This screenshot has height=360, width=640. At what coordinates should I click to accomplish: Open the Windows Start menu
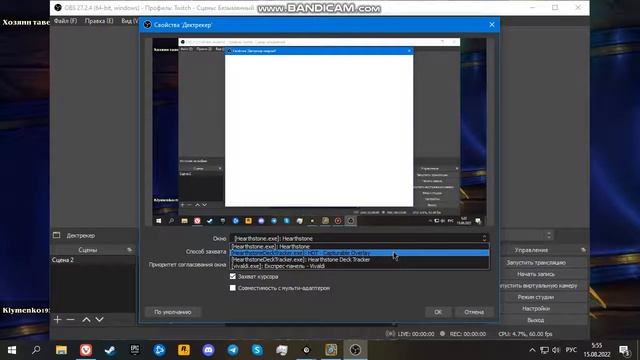[12, 350]
